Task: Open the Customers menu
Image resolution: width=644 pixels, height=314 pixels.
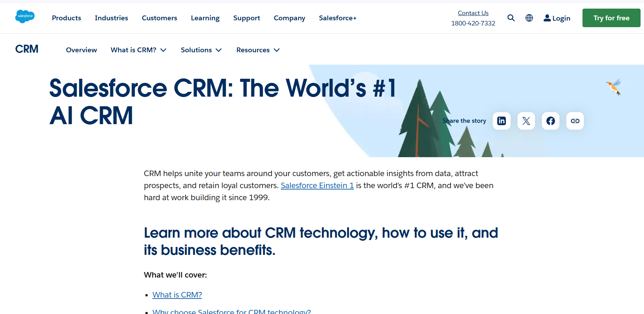Action: click(x=159, y=18)
